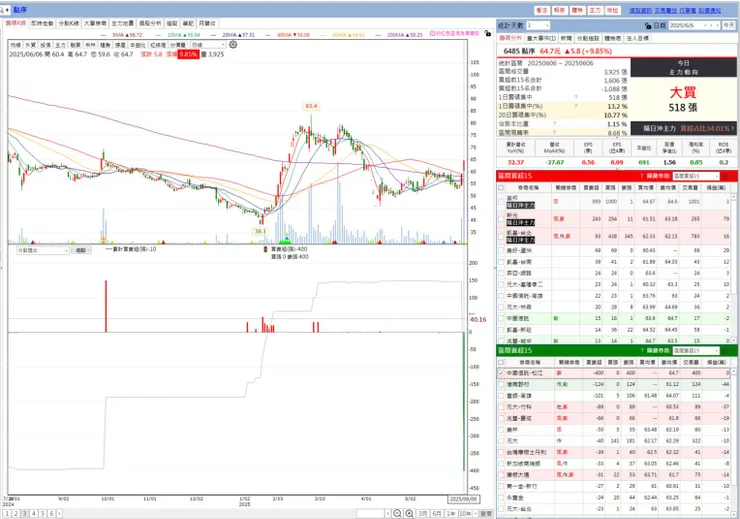Click the help question mark beside 1日籌碼集中(%)
This screenshot has width=740, height=519.
point(576,106)
